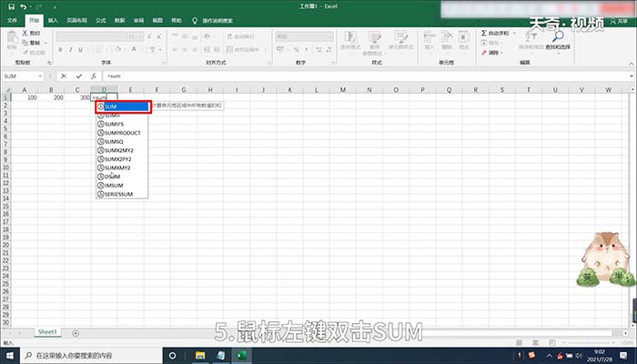637x364 pixels.
Task: Click the Clear (清除) eraser button
Action: (x=491, y=53)
